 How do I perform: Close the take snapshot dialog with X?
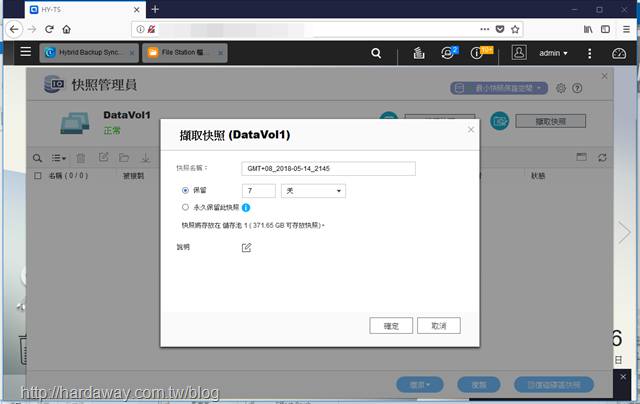[471, 129]
